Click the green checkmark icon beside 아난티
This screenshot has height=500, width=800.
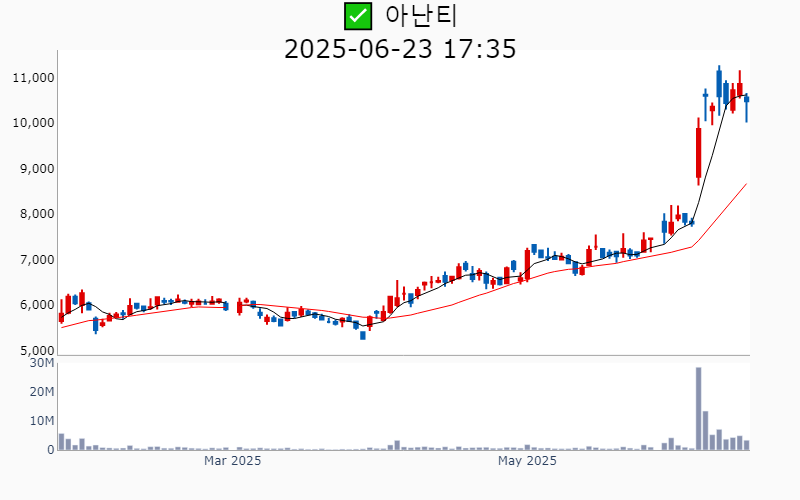coord(358,16)
